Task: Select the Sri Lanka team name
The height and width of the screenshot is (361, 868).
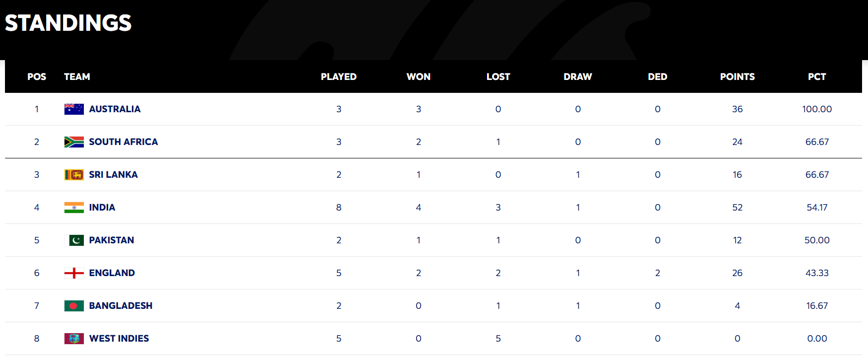Action: 114,175
